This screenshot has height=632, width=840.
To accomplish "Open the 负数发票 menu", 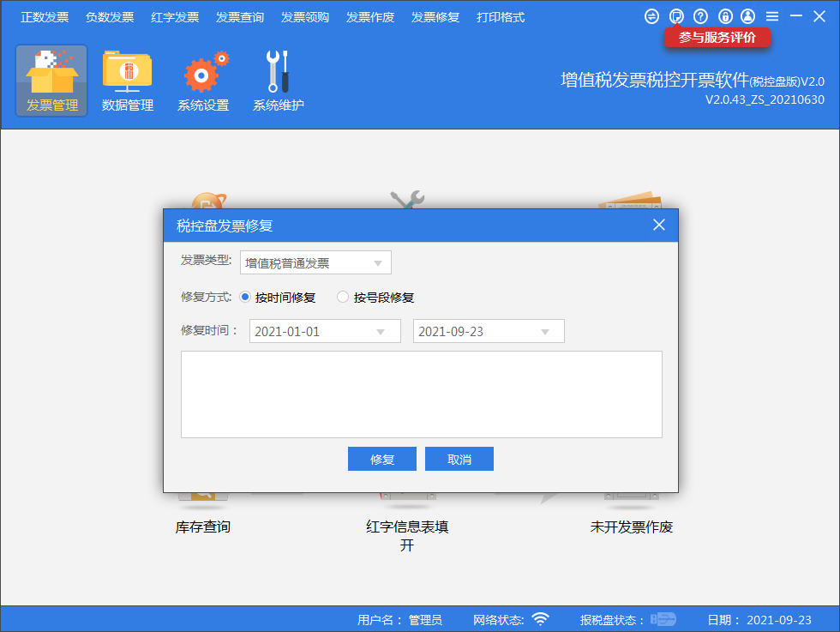I will (x=110, y=17).
